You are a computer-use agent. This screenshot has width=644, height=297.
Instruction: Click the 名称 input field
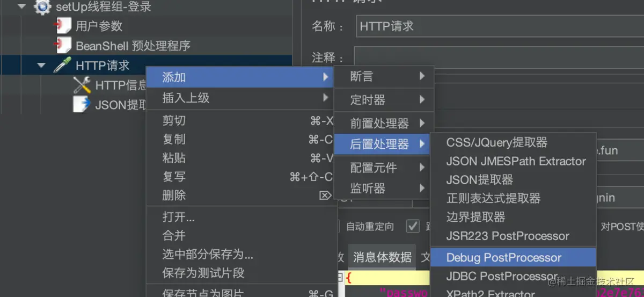pyautogui.click(x=500, y=26)
